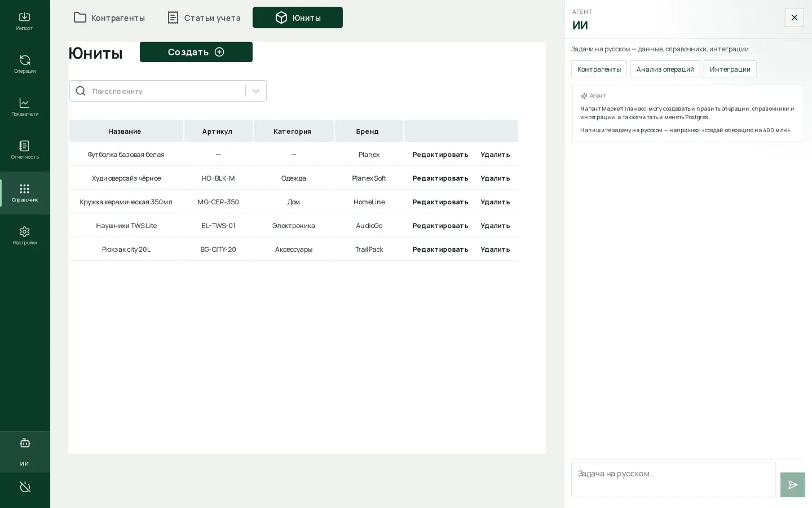Open Настройки gear in the sidebar
The image size is (812, 508).
pos(24,236)
